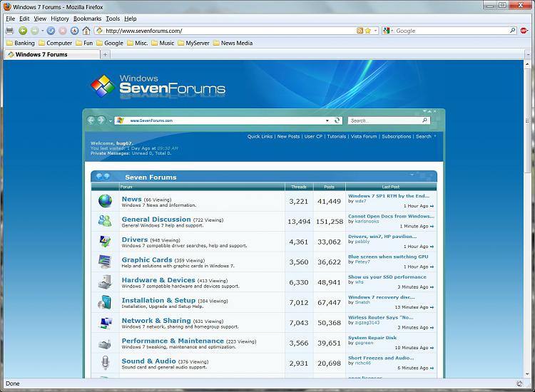Open the Banking bookmarks folder
The height and width of the screenshot is (392, 535).
pos(21,43)
